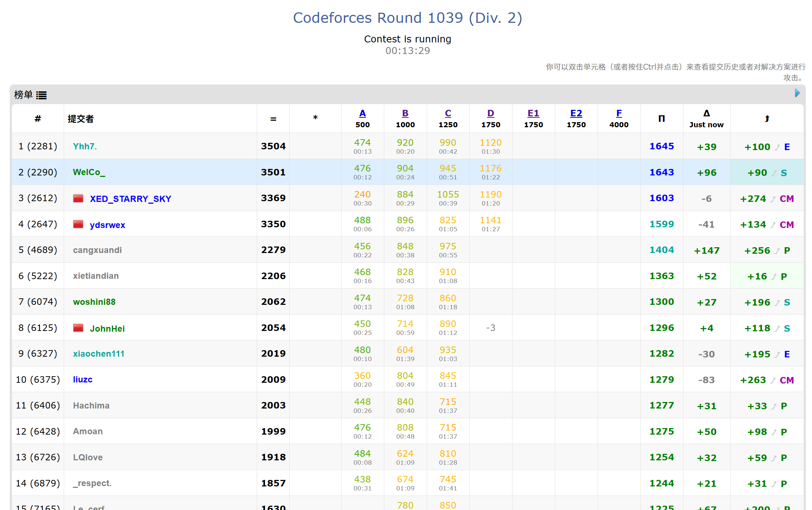Open XED_STARRY_SKY user profile

point(130,199)
